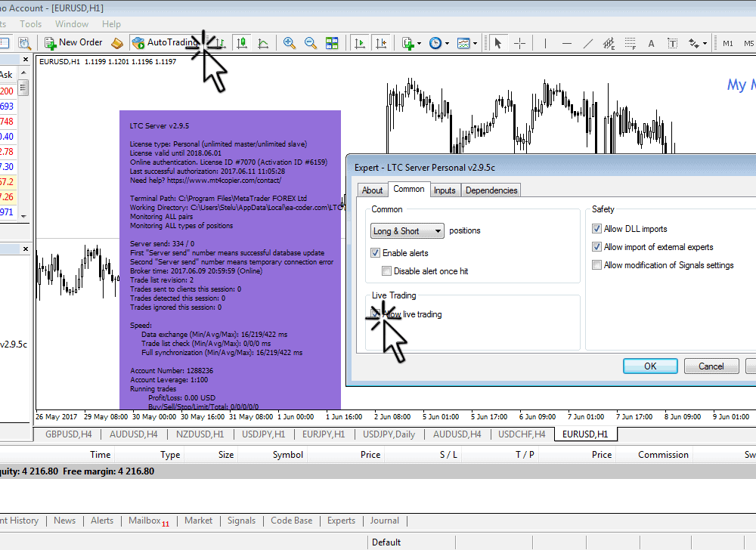This screenshot has height=550, width=756.
Task: Zoom in on the chart
Action: coord(290,43)
